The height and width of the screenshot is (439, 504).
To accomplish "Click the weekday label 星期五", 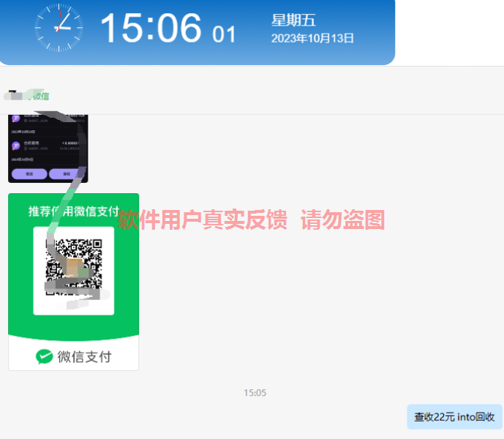I will 293,20.
